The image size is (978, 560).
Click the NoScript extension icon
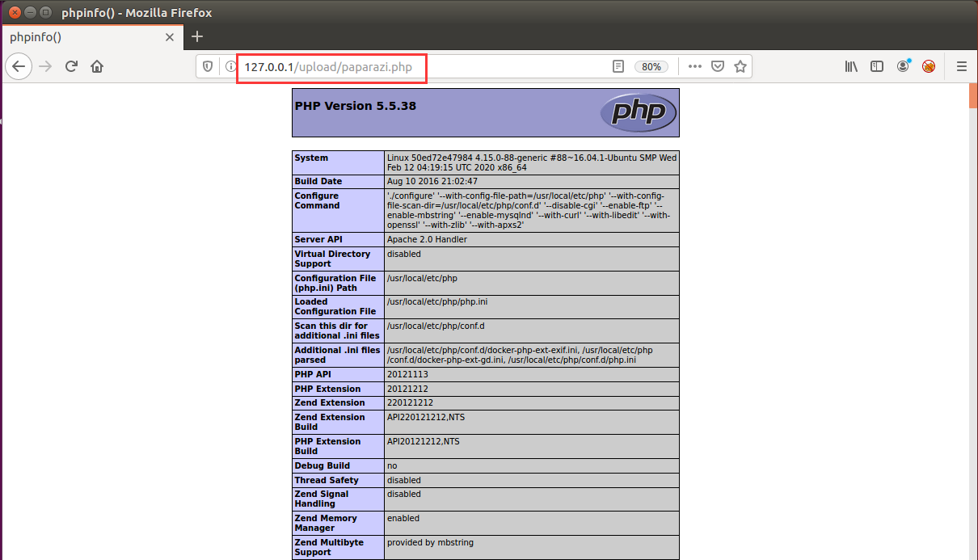929,67
